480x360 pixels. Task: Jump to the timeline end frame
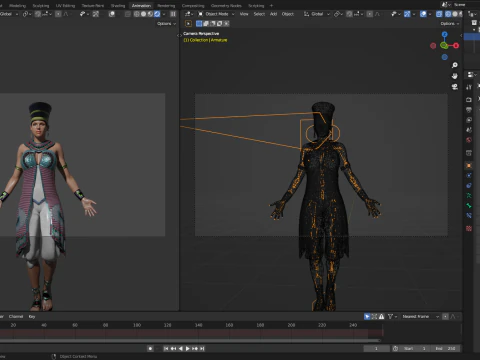[202, 348]
